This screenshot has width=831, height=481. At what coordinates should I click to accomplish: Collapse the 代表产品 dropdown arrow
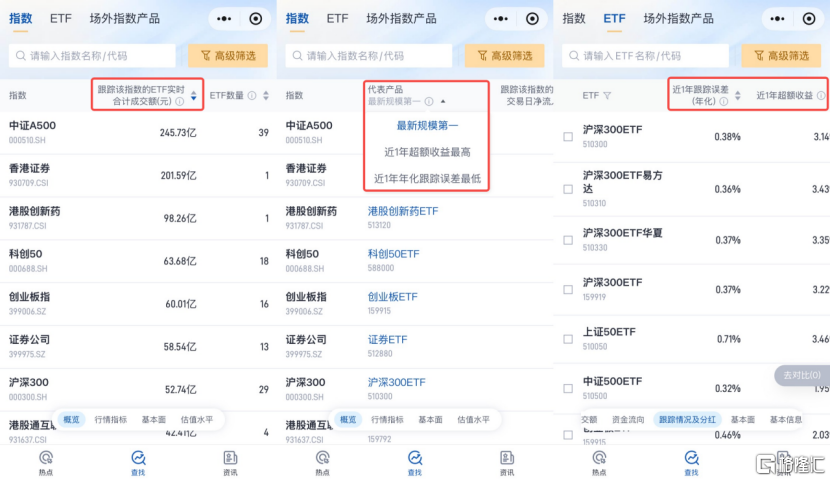[x=443, y=101]
